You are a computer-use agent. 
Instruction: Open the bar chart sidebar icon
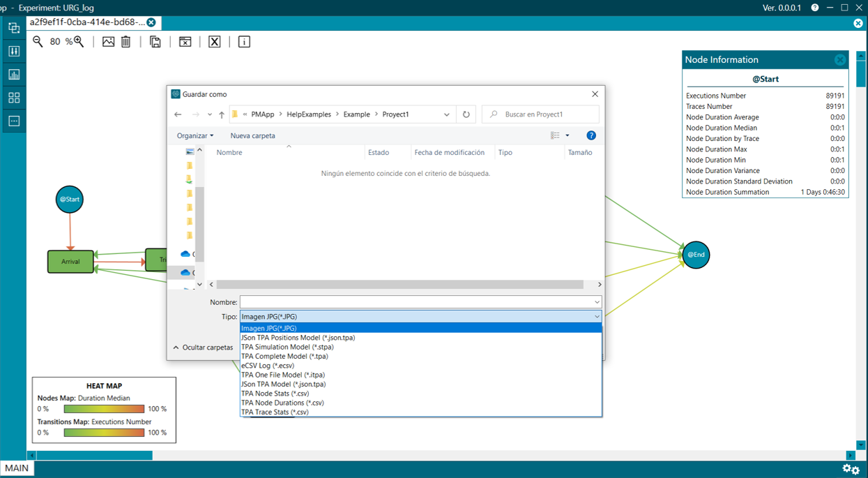click(14, 75)
